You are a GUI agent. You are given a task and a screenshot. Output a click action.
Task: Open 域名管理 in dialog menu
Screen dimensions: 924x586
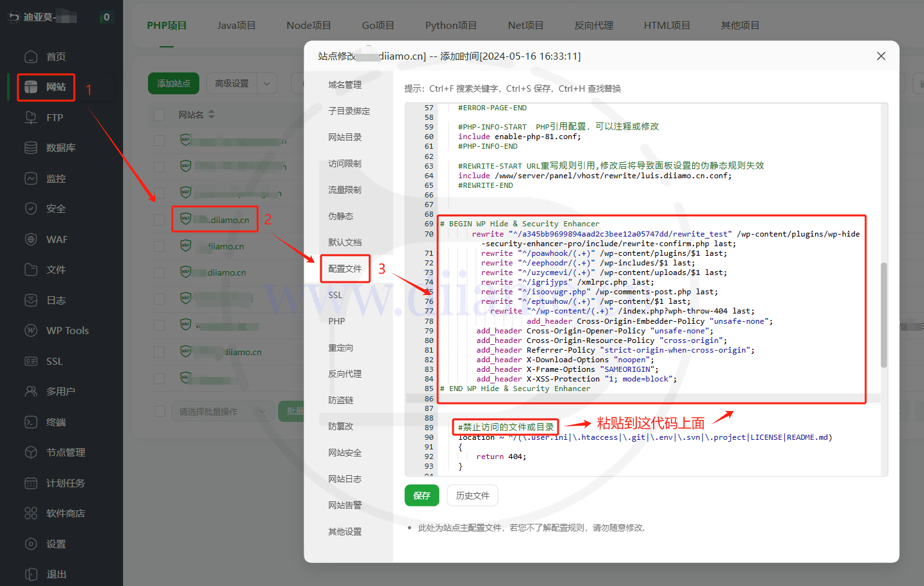point(345,85)
